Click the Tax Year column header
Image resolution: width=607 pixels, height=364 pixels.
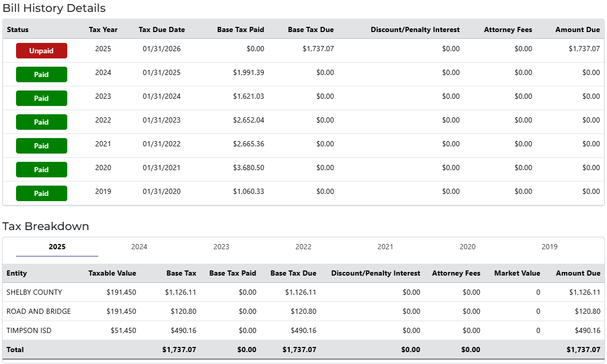pos(103,29)
